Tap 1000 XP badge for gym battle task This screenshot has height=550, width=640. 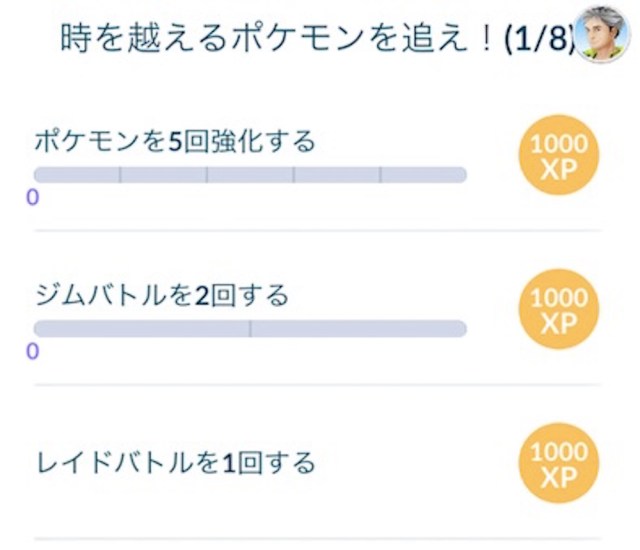pos(559,311)
